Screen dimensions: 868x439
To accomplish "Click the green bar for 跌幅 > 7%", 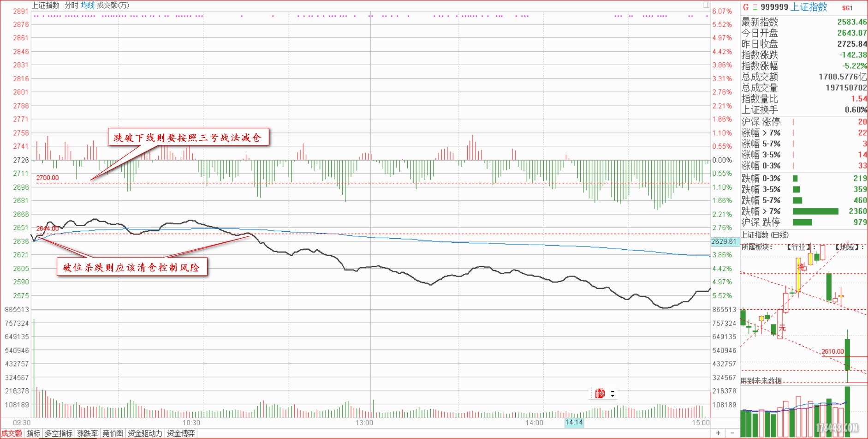I will tap(815, 211).
